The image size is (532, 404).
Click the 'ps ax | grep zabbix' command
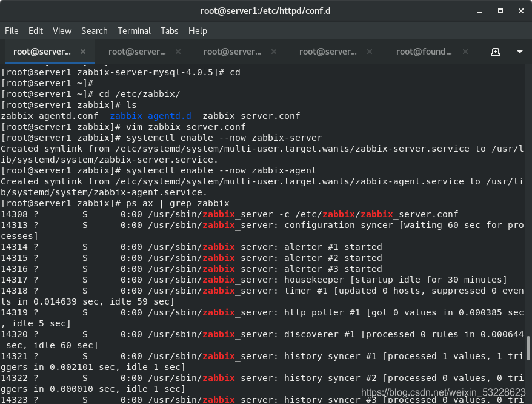pos(178,203)
